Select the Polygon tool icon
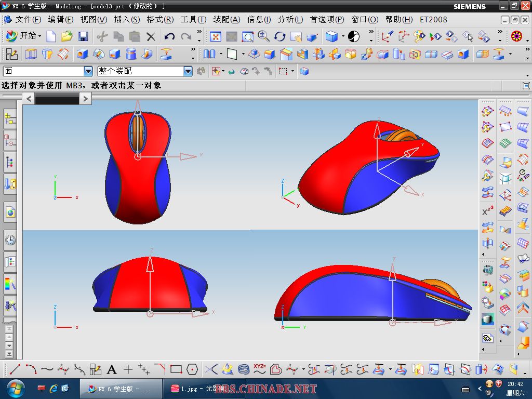Viewport: 532px width, 399px height. (x=192, y=370)
